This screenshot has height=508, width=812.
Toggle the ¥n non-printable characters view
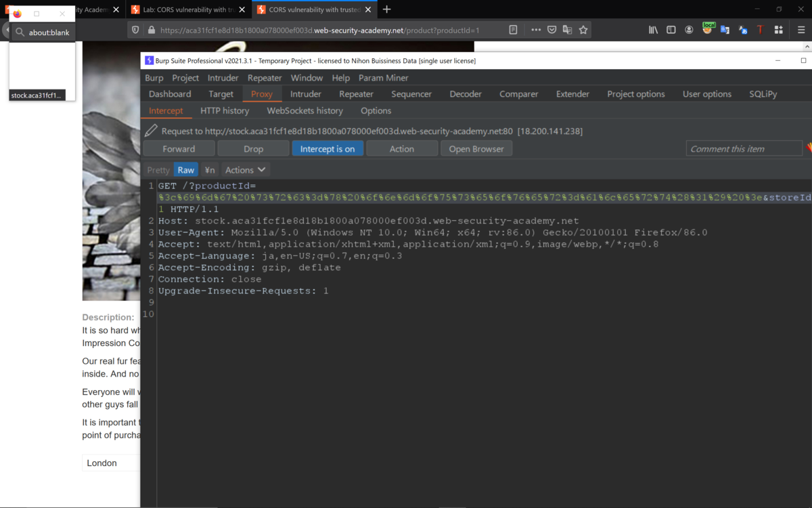(210, 169)
